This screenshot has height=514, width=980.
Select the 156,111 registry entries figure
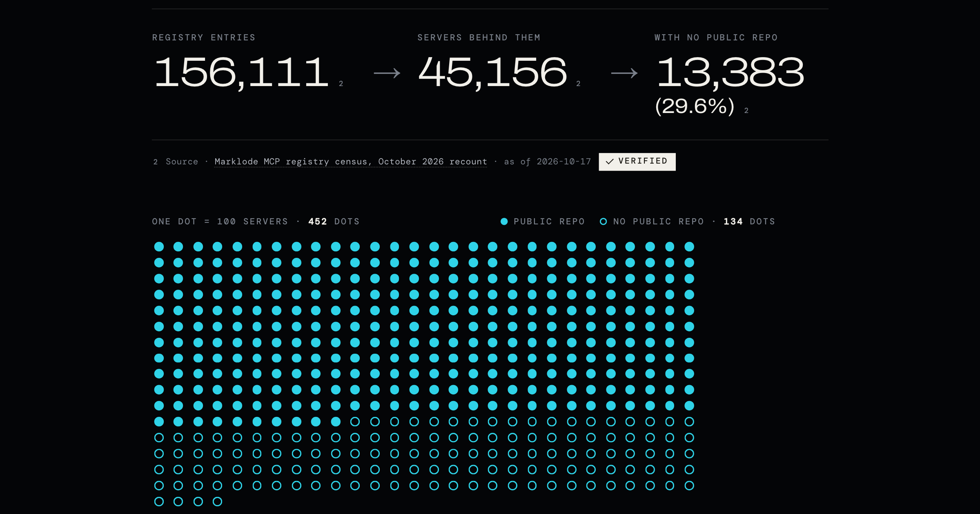click(241, 73)
